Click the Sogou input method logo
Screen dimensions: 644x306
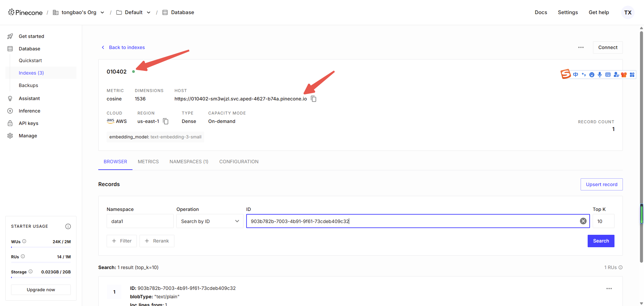point(566,74)
